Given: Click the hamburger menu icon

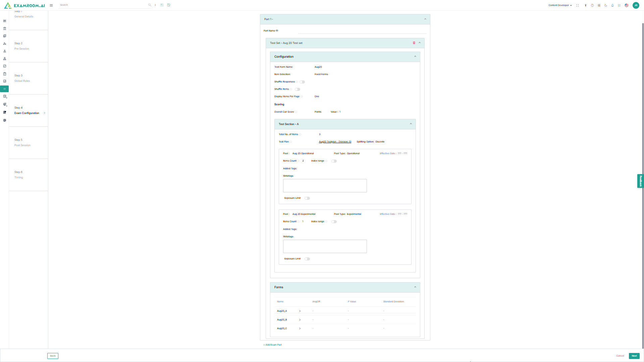Looking at the screenshot, I should point(51,5).
